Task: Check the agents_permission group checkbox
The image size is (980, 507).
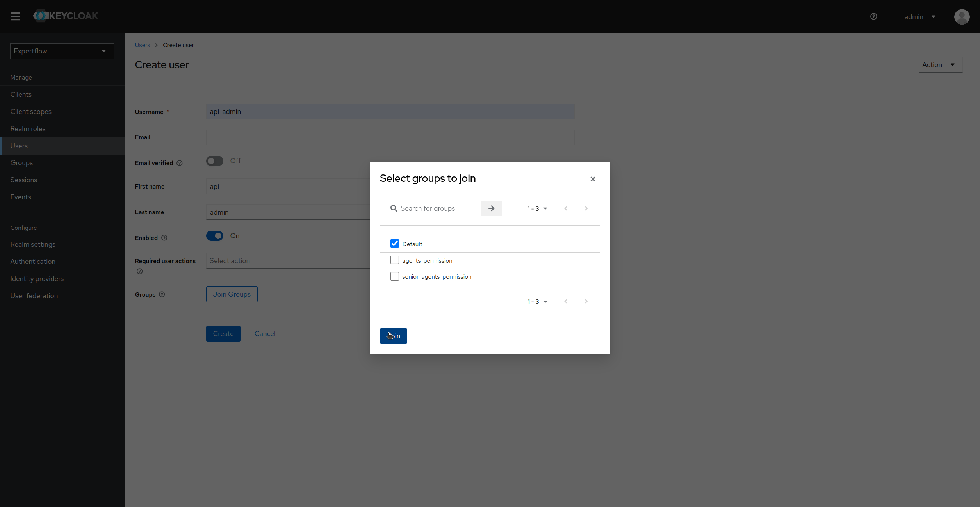Action: 395,260
